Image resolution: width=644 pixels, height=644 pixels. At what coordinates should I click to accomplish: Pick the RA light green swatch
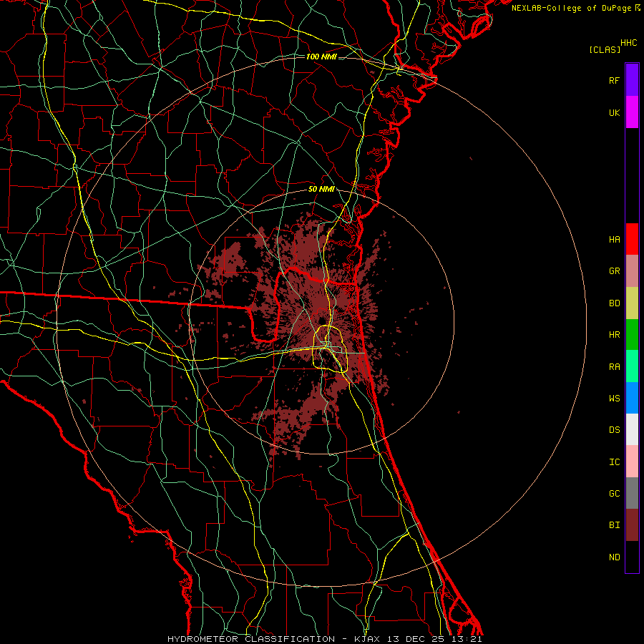coord(632,366)
